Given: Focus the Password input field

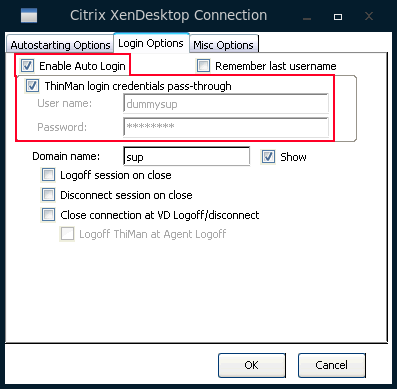Looking at the screenshot, I should point(226,127).
